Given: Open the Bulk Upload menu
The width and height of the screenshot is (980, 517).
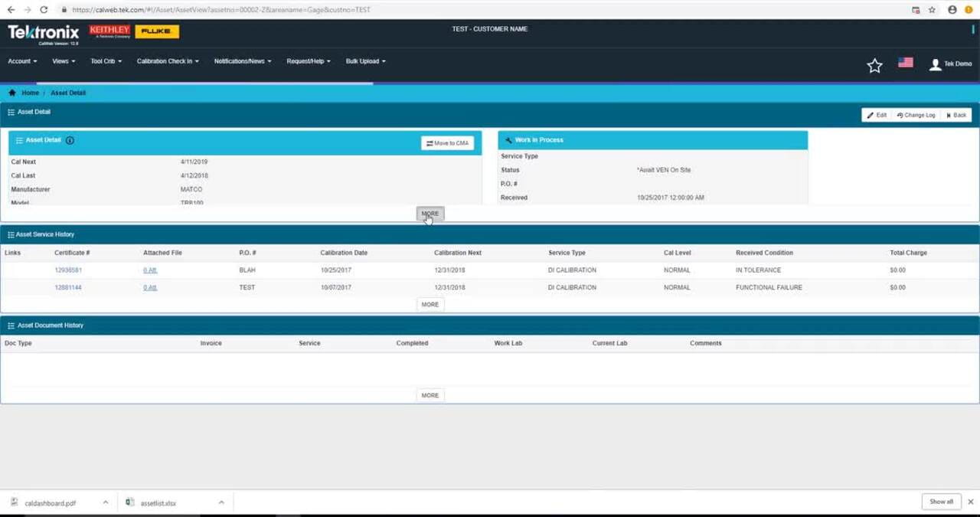Looking at the screenshot, I should (x=365, y=61).
